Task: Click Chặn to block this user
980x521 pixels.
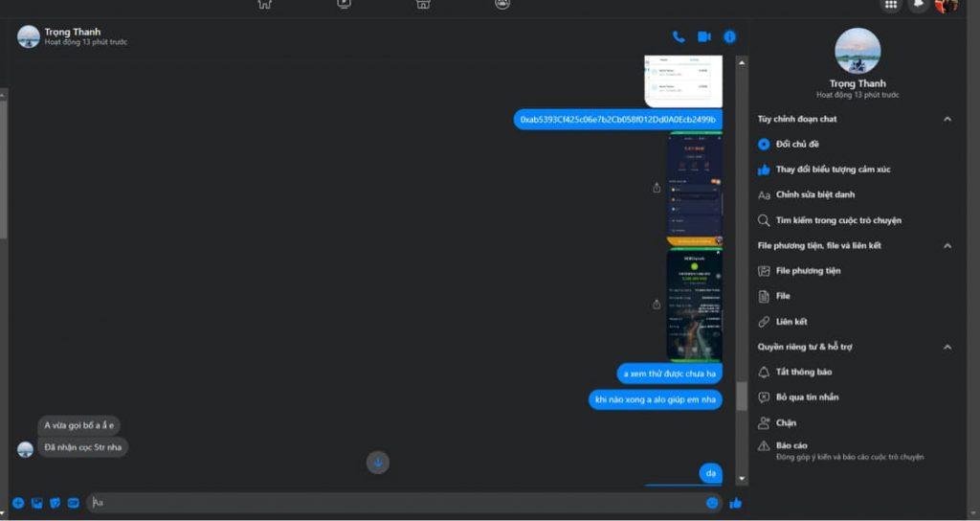Action: (785, 422)
